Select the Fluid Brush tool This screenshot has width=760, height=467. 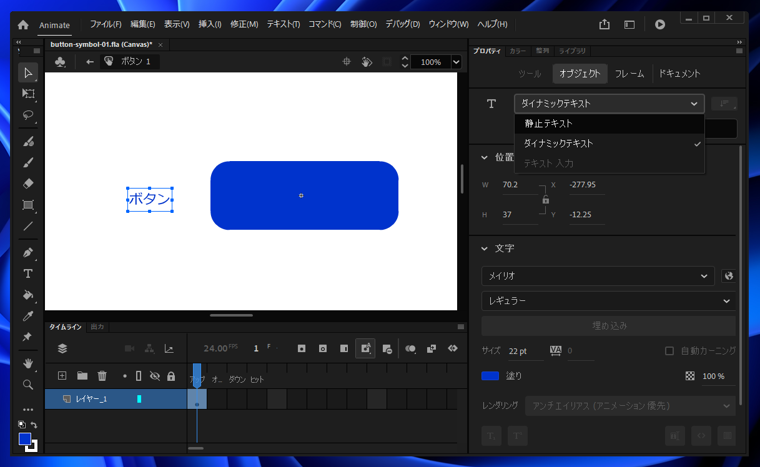pyautogui.click(x=28, y=141)
